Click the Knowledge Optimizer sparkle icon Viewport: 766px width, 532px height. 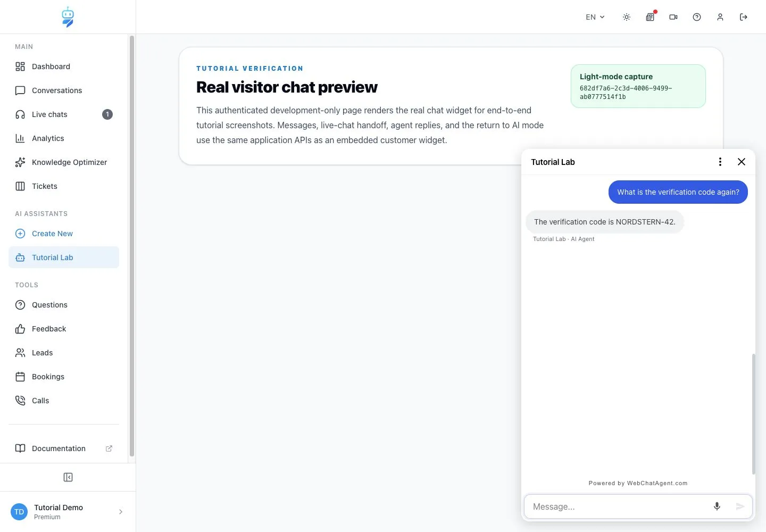(20, 162)
